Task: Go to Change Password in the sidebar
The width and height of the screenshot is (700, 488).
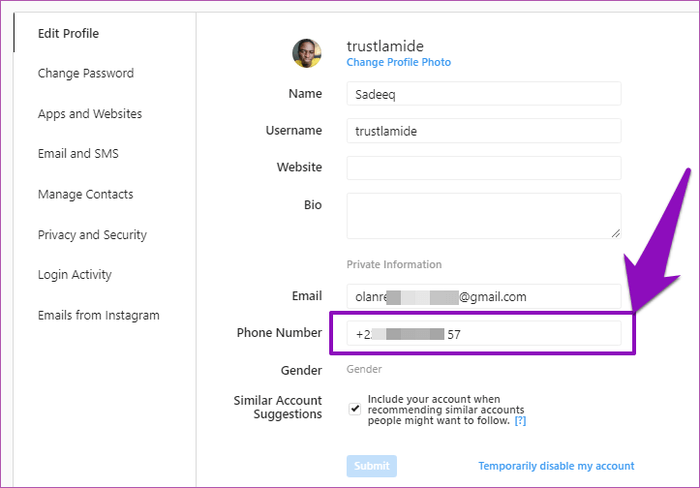Action: coord(85,73)
